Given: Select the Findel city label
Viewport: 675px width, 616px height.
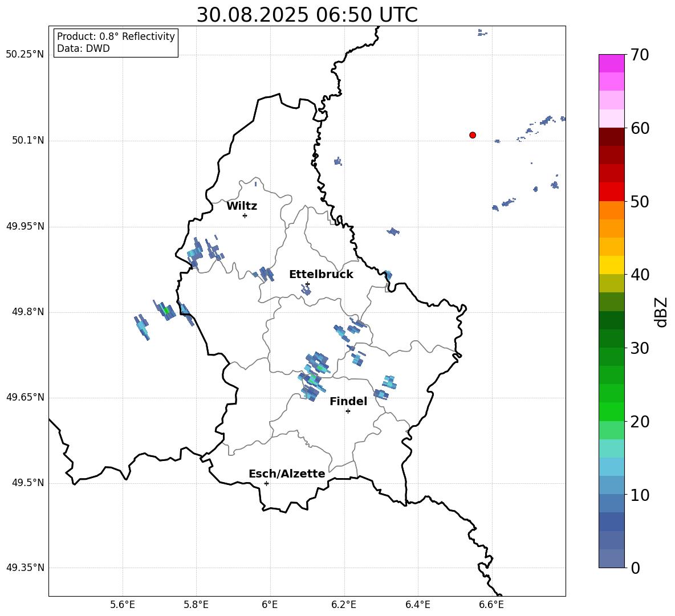Looking at the screenshot, I should tap(348, 401).
